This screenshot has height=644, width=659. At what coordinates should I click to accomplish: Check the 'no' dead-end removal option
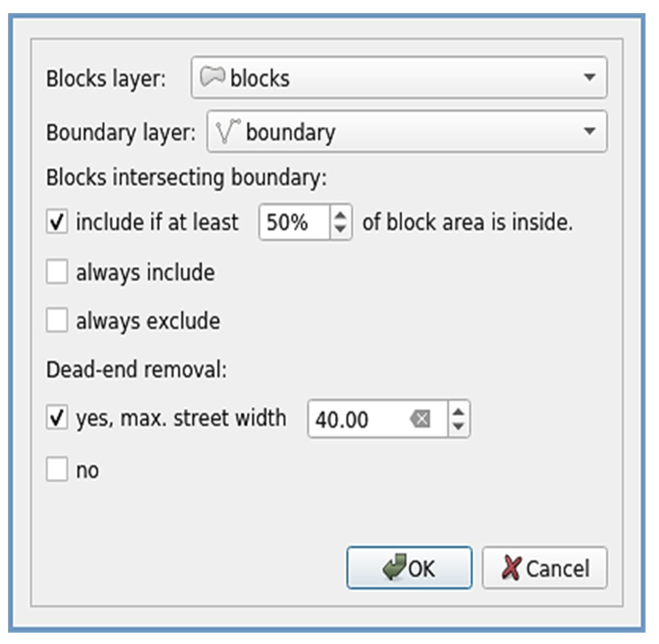click(x=57, y=469)
